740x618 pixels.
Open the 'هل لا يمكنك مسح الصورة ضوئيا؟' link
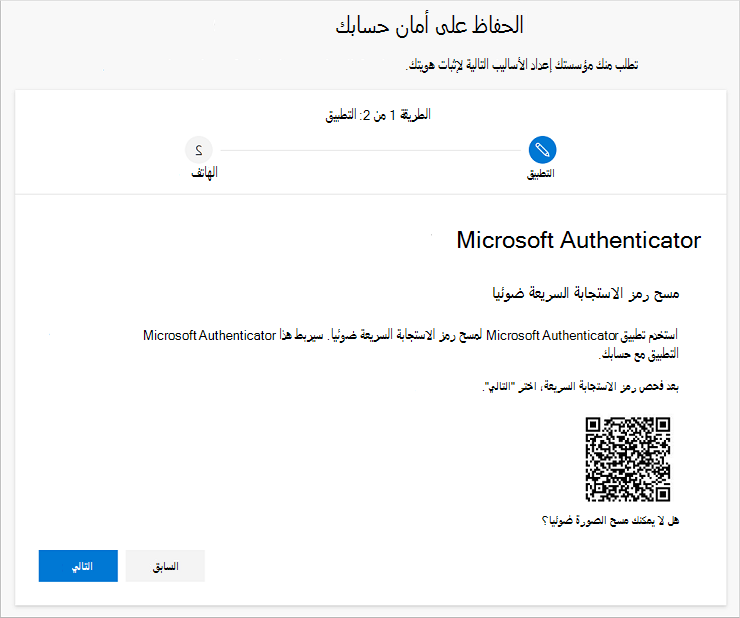coord(610,520)
